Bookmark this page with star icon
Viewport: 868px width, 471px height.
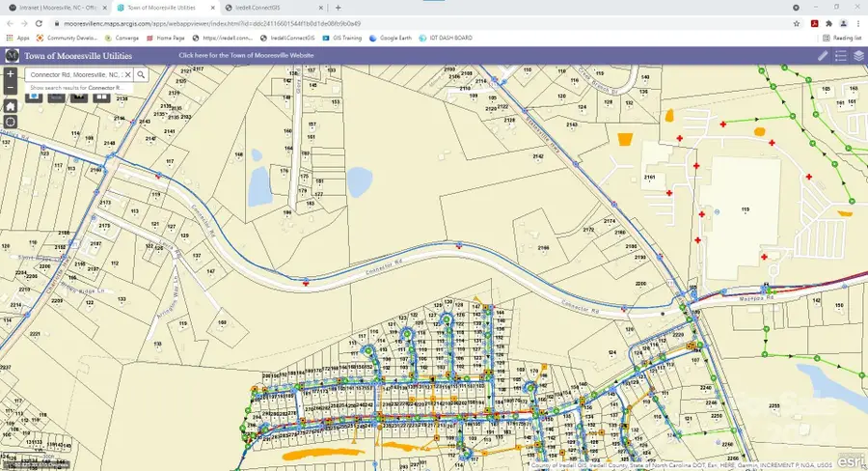tap(797, 22)
